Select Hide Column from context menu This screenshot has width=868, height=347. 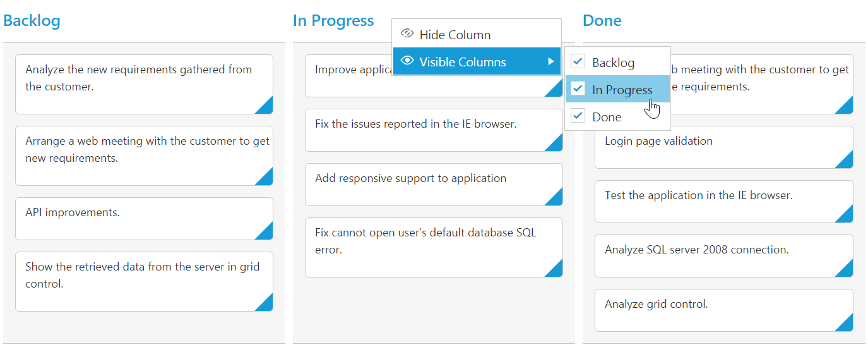tap(455, 35)
